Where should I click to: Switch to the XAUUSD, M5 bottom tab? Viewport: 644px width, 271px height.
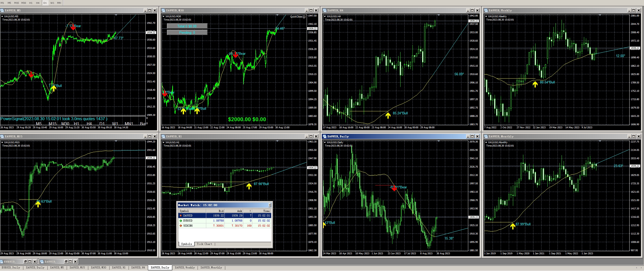point(57,268)
